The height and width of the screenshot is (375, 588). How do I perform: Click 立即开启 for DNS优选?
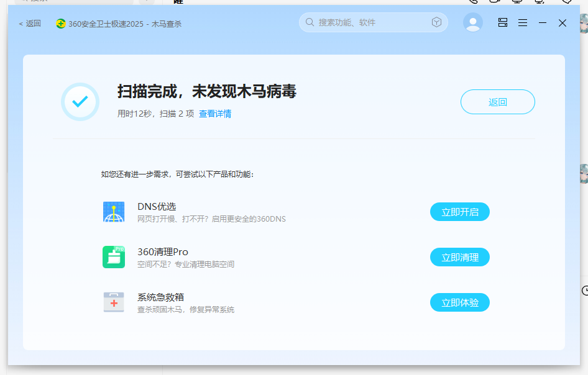[460, 212]
